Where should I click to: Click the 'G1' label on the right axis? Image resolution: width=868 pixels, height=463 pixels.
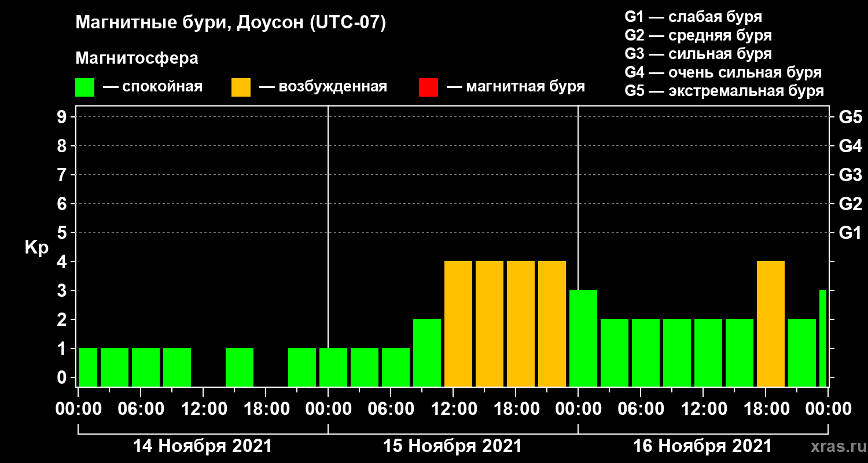pos(850,233)
